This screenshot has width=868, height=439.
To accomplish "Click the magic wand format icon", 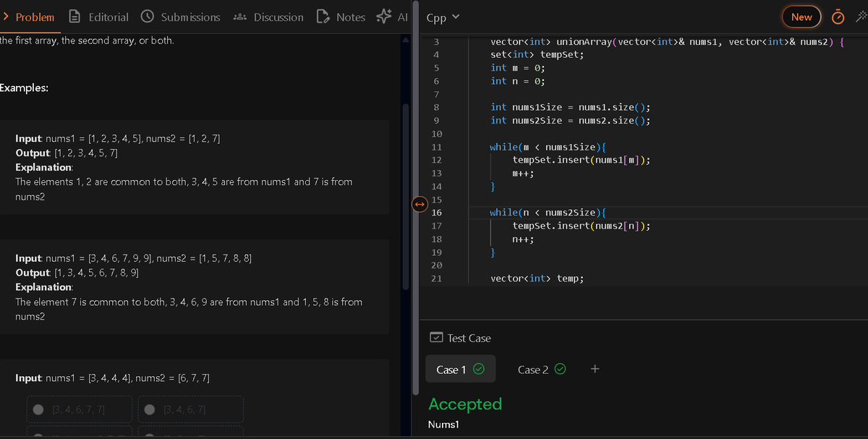I will 861,17.
